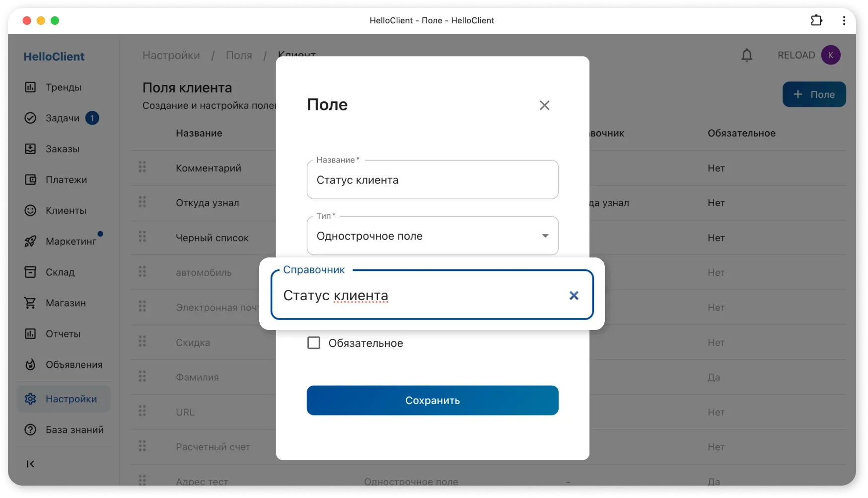Screen dimensions: 868x498
Task: Open the user avatar K menu
Action: pos(830,55)
